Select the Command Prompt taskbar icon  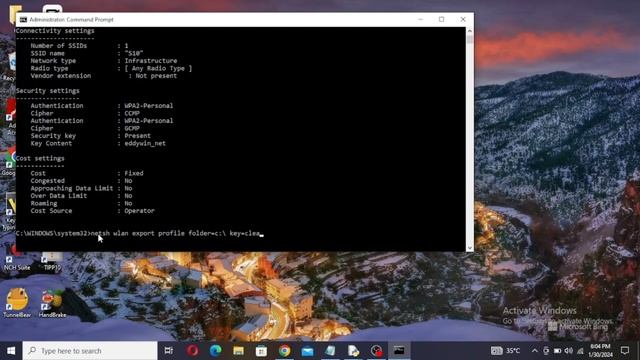(x=399, y=351)
